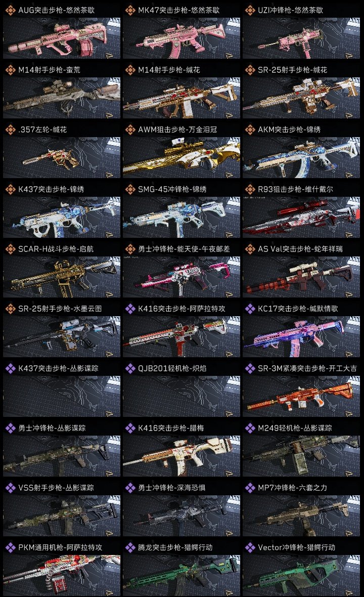This screenshot has width=364, height=597.
Task: Click the orange rarity icon beside R93狙击步枪-维什戴尔
Action: pos(250,189)
